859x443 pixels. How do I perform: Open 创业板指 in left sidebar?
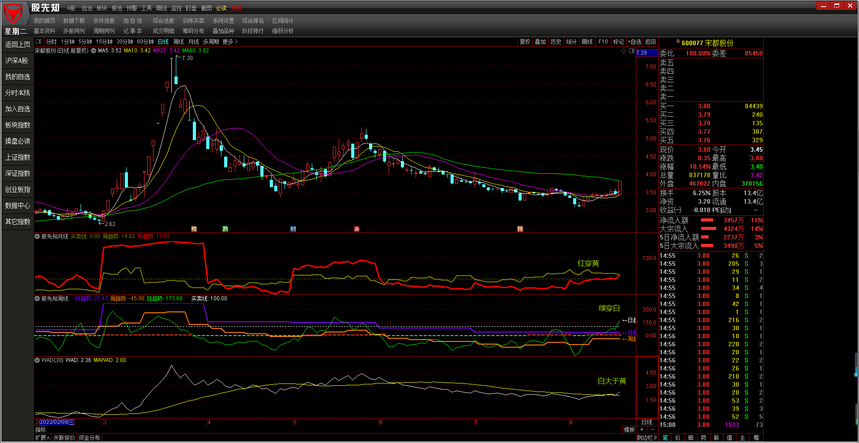click(18, 189)
